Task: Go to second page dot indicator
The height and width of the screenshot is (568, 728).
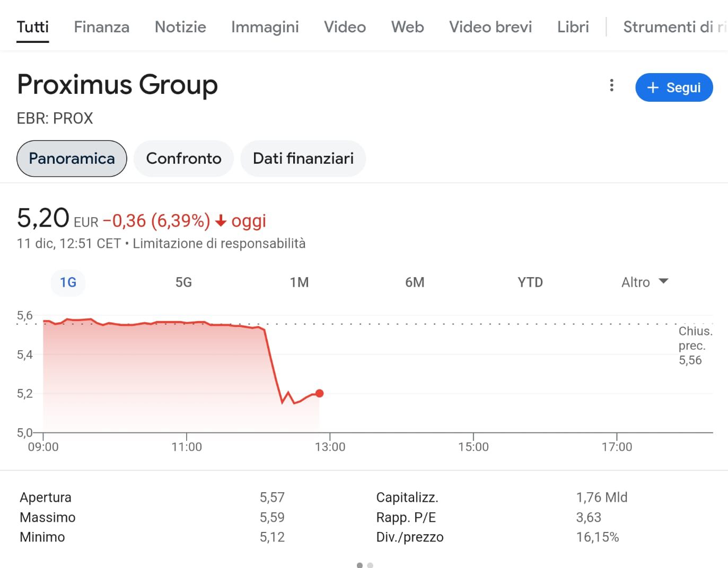Action: (x=370, y=565)
